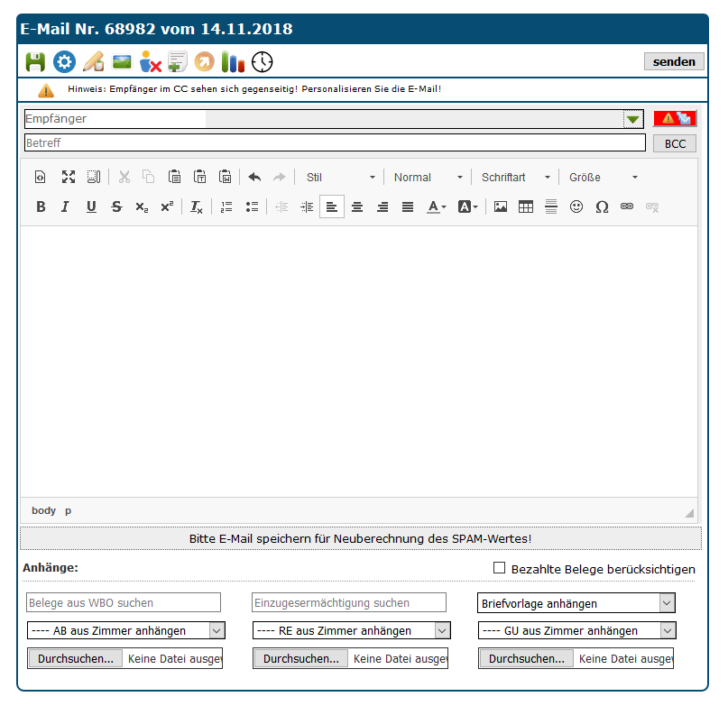Click the bar chart statistics icon
This screenshot has width=728, height=706.
234,62
